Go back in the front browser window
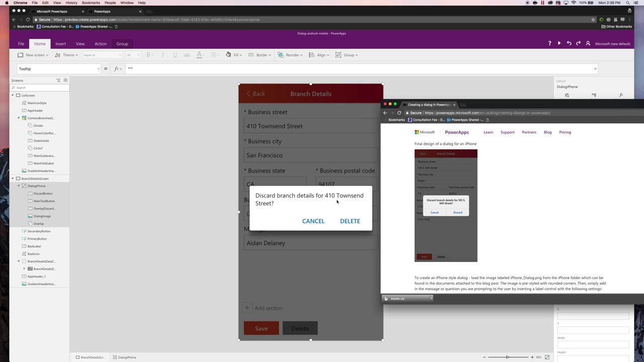 [385, 113]
